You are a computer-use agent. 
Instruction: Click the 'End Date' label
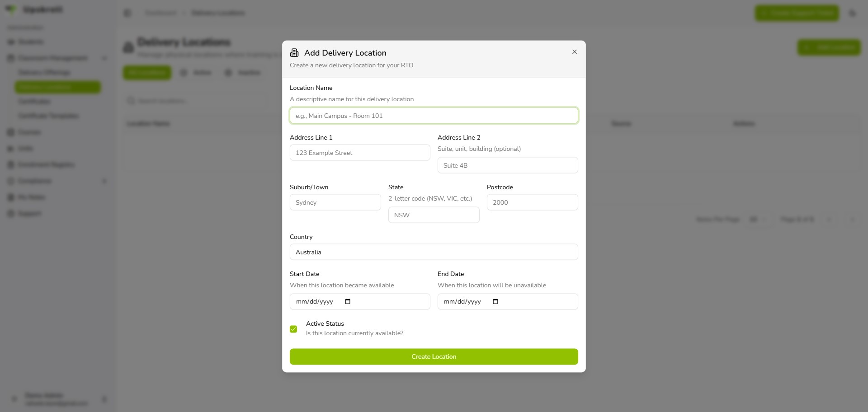tap(451, 274)
